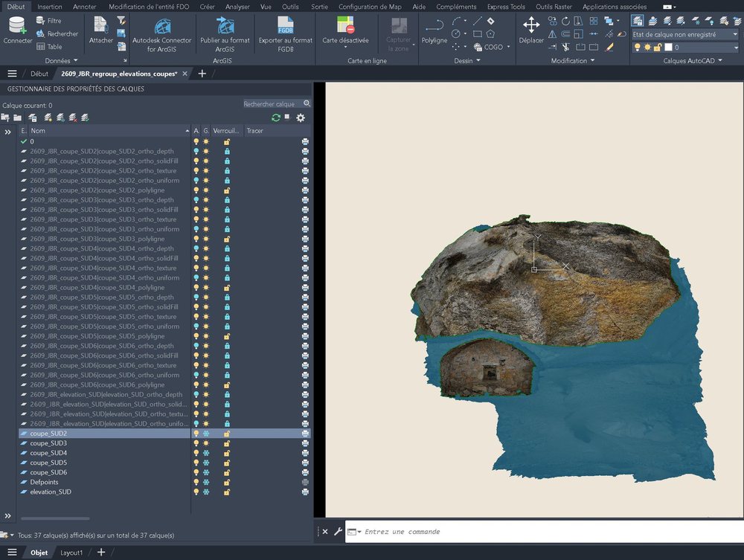Screen dimensions: 744x560
Task: Close the 2609_JBR_regroup_elevations_coupes tab
Action: coord(185,74)
